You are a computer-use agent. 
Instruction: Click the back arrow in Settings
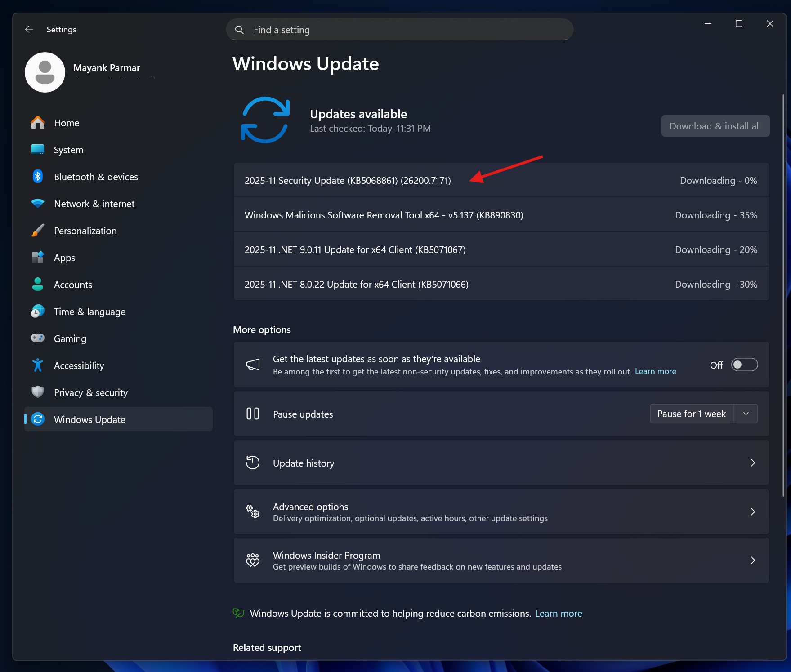[x=29, y=29]
